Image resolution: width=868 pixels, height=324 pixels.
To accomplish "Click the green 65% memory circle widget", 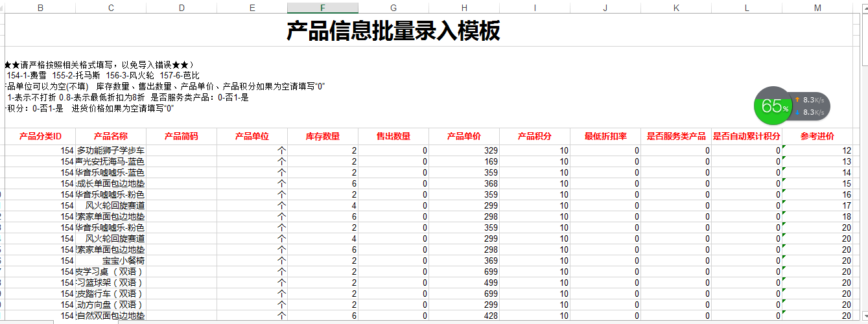I will (x=775, y=106).
